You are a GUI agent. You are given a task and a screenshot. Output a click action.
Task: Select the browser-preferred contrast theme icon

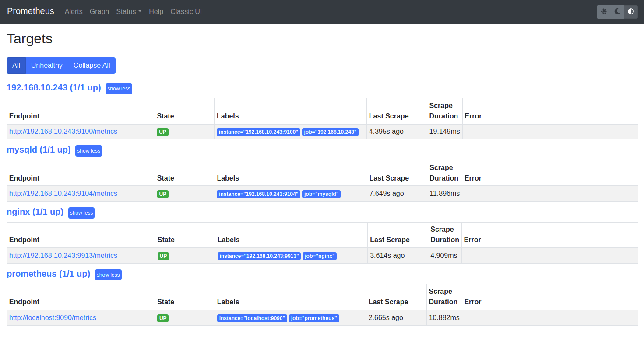pos(631,12)
